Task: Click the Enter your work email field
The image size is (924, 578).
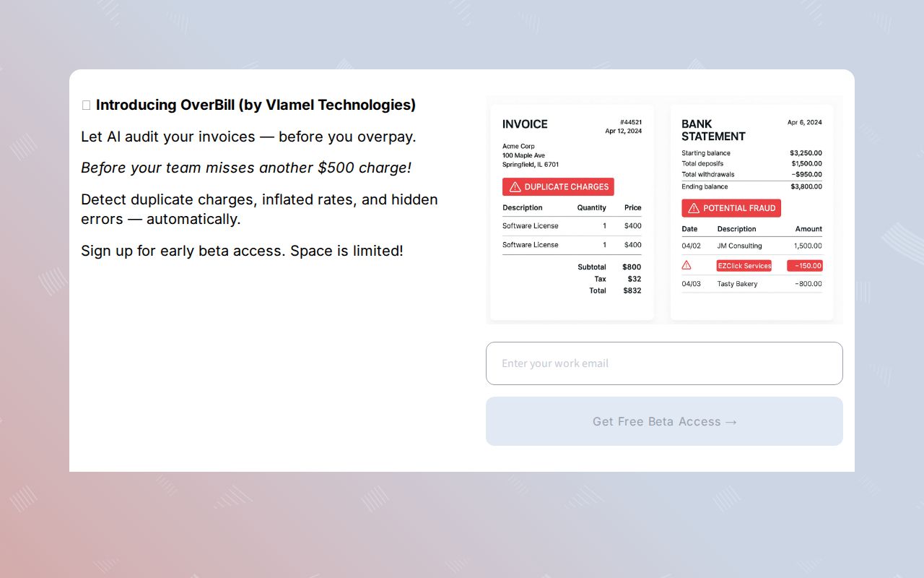Action: pyautogui.click(x=664, y=363)
